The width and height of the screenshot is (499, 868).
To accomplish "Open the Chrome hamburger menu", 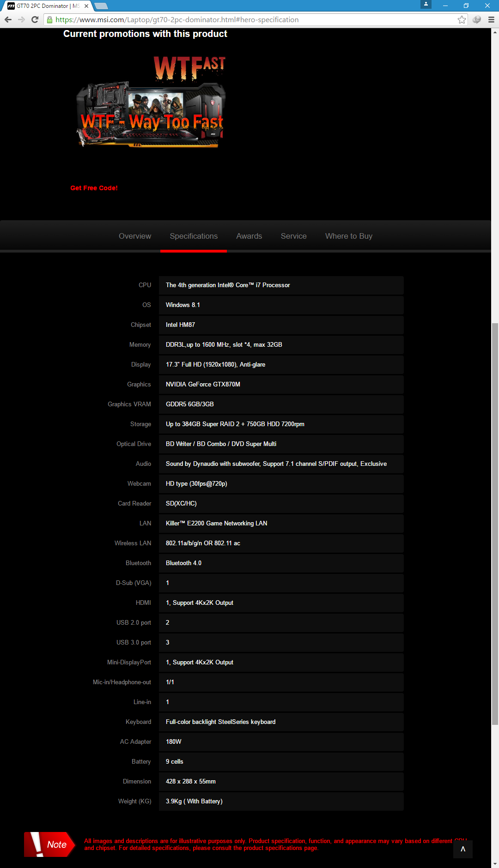I will coord(491,19).
